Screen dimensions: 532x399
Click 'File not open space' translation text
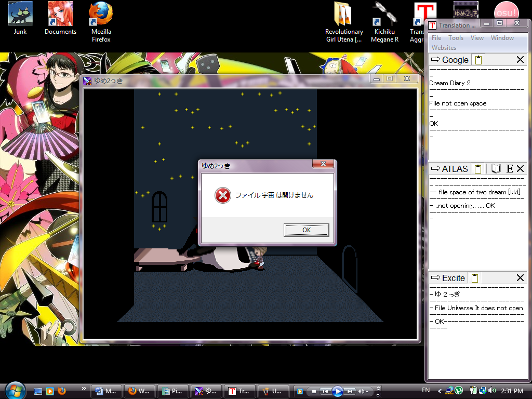coord(458,103)
